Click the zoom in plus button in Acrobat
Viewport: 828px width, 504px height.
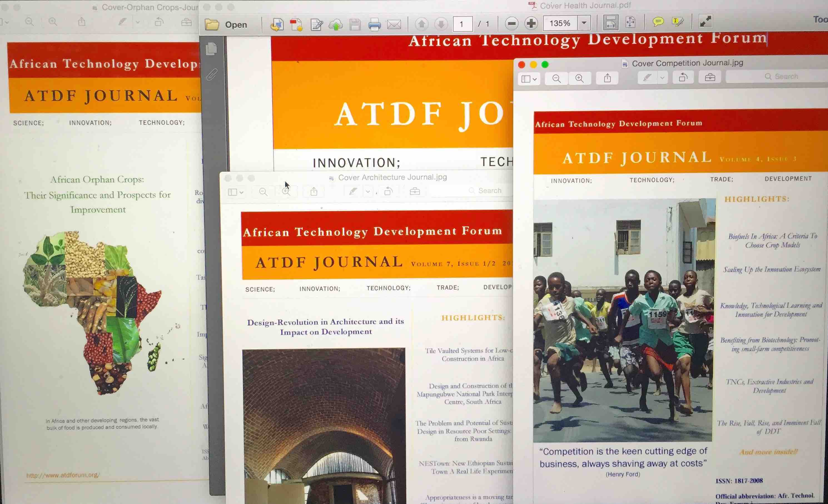pyautogui.click(x=531, y=24)
